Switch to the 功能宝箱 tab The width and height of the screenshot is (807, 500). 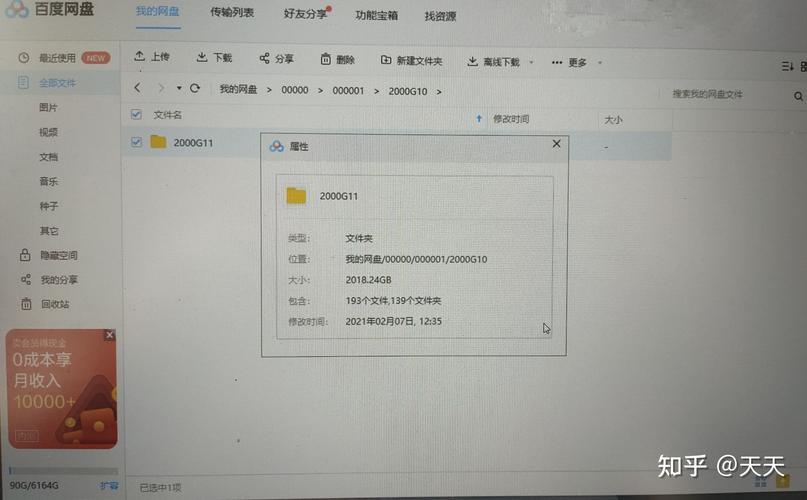pyautogui.click(x=376, y=15)
